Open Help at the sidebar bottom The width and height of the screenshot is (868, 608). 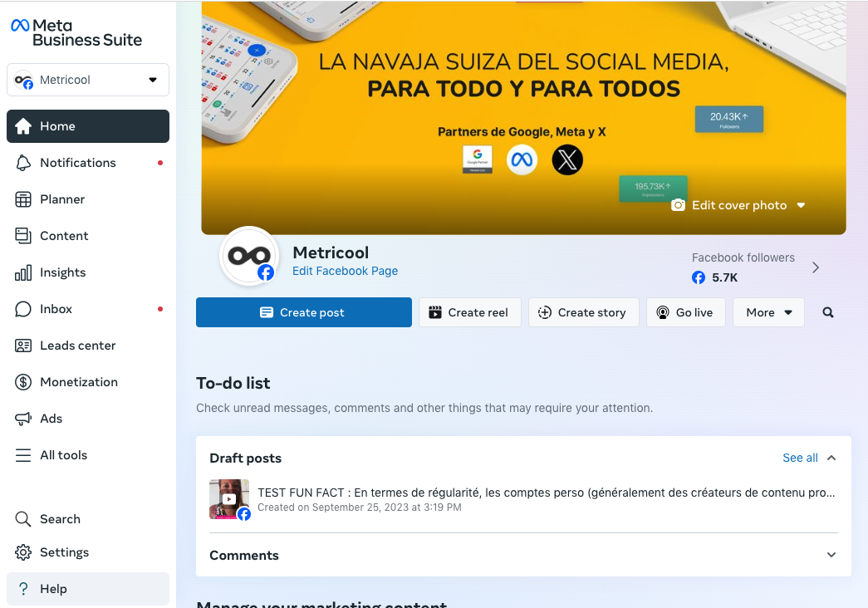tap(88, 589)
